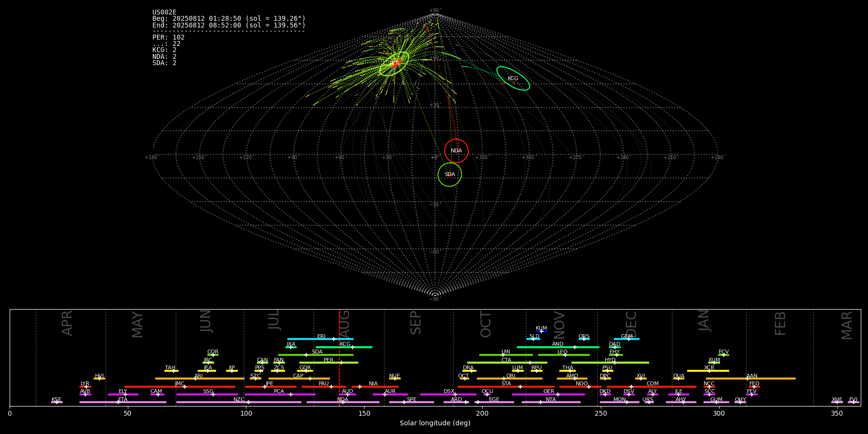Click the DSX shower label in timeline

tap(449, 392)
